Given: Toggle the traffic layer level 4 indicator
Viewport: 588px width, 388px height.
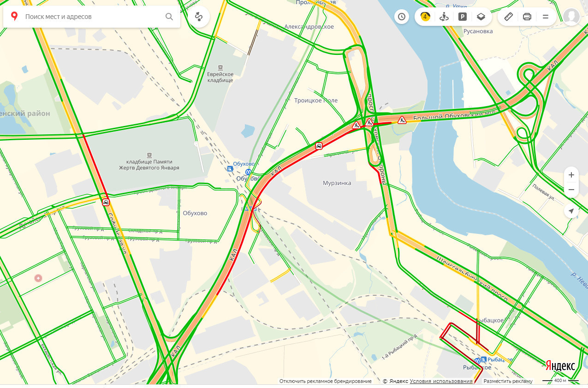Looking at the screenshot, I should click(x=425, y=17).
